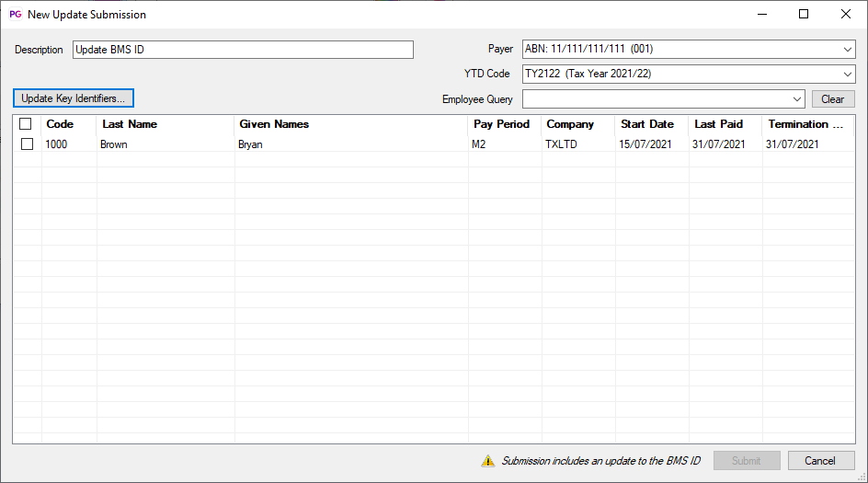Image resolution: width=868 pixels, height=483 pixels.
Task: Click the Last Paid column header
Action: point(718,124)
